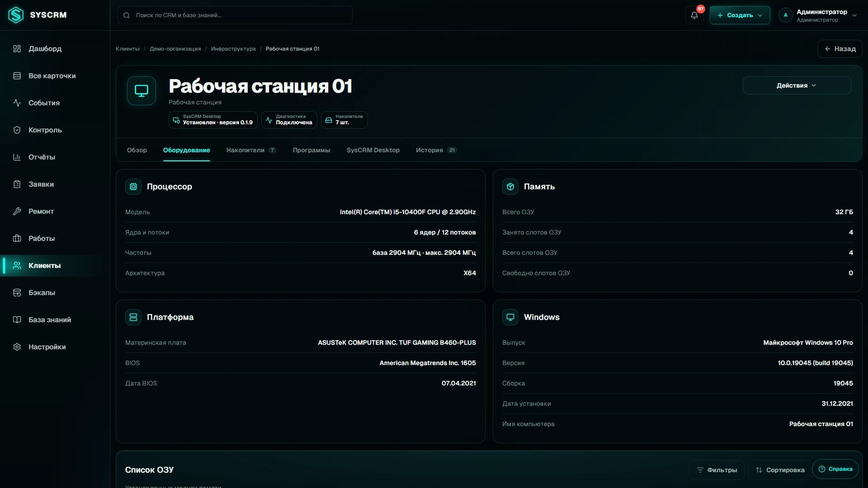Click the Ремонт wrench icon
The width and height of the screenshot is (868, 488).
point(17,211)
